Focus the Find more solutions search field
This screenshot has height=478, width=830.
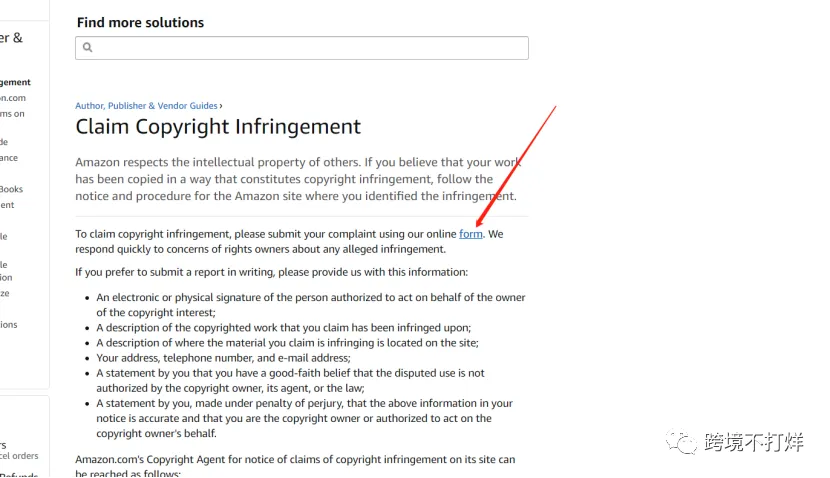click(x=302, y=48)
